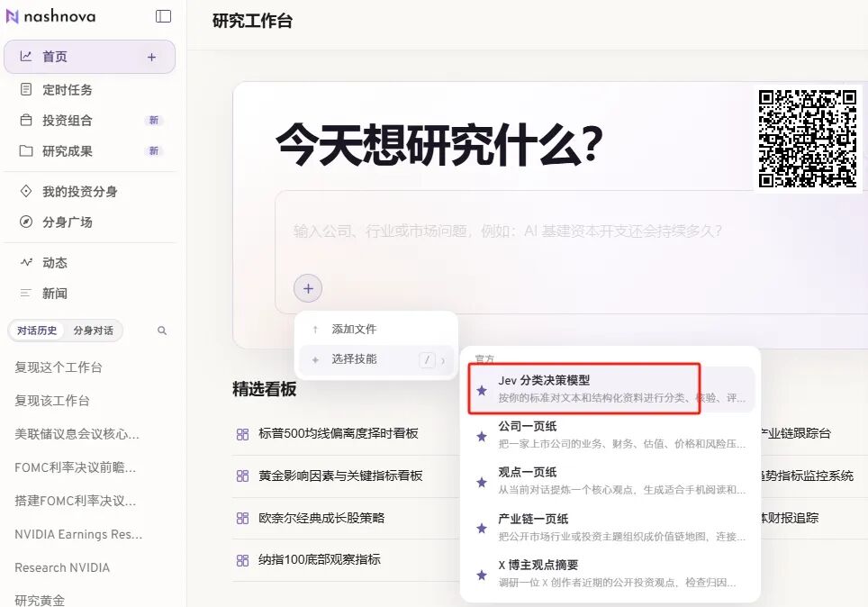Open conversation Research NVIDIA
The image size is (868, 607).
coord(62,567)
